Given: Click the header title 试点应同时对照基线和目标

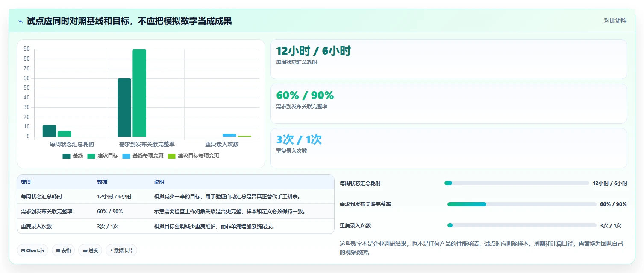Looking at the screenshot, I should tap(129, 21).
